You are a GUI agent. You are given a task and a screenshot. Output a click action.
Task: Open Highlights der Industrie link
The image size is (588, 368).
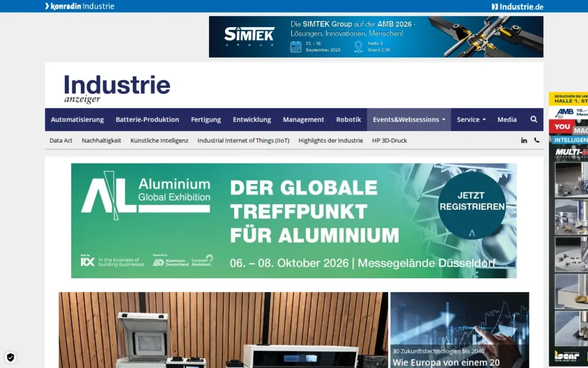click(x=331, y=140)
